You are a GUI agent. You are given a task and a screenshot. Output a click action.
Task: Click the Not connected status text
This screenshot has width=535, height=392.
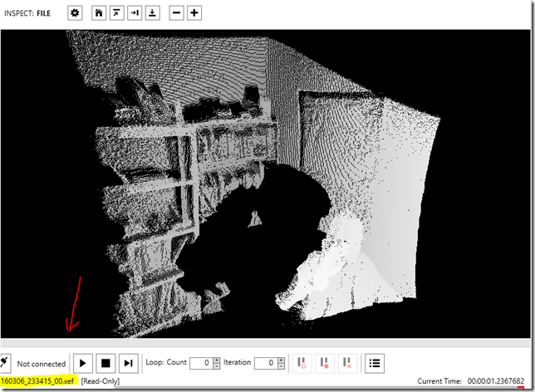tap(42, 364)
